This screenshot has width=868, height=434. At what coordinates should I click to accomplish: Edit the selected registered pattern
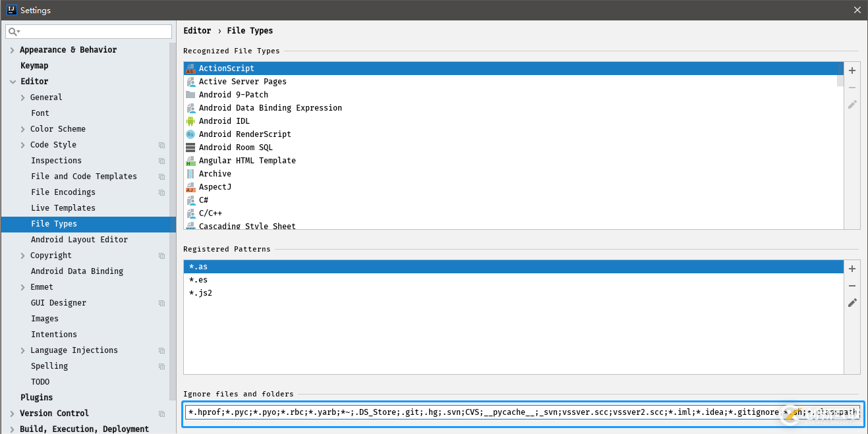point(852,303)
